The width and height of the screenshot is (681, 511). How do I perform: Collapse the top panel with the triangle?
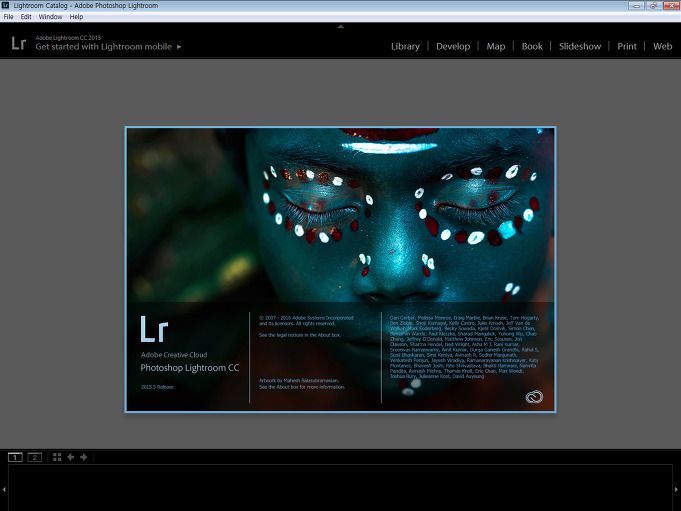click(x=340, y=26)
